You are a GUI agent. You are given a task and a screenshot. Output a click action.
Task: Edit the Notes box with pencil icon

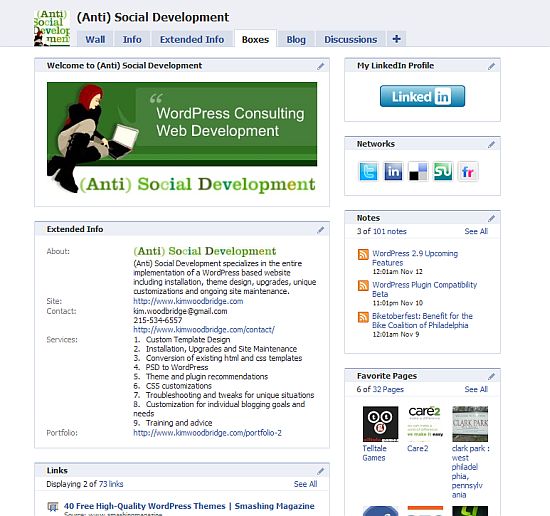pyautogui.click(x=491, y=219)
